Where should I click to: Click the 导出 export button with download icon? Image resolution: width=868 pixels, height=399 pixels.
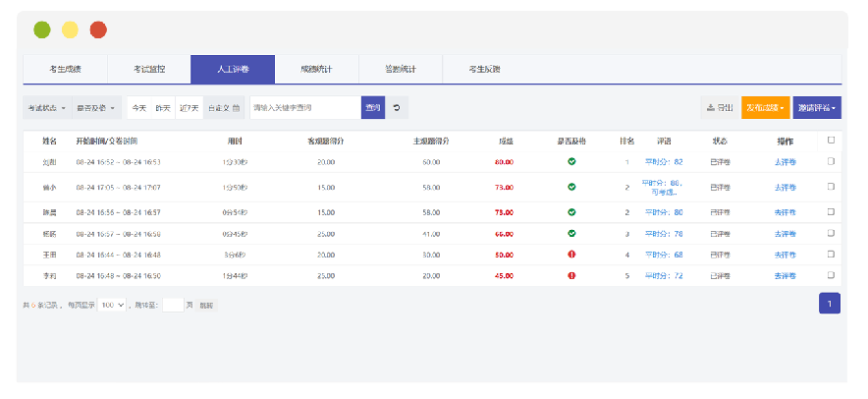(x=719, y=107)
